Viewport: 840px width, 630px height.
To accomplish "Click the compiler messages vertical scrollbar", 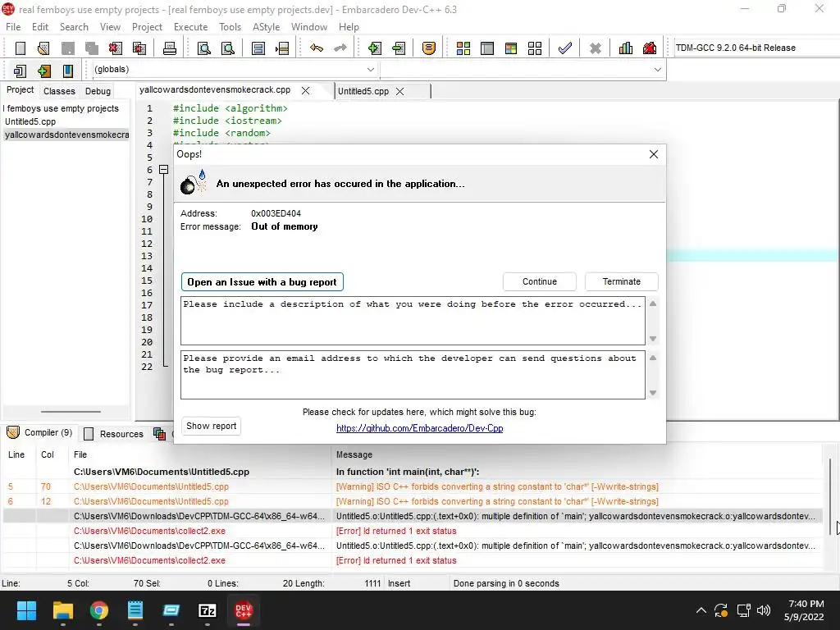I will [x=831, y=496].
